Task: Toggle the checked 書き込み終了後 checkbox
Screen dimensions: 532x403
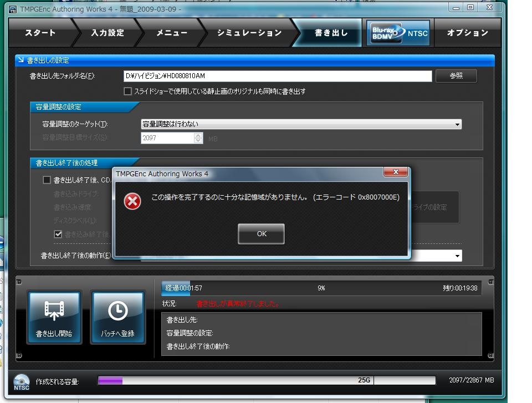Action: (x=58, y=234)
